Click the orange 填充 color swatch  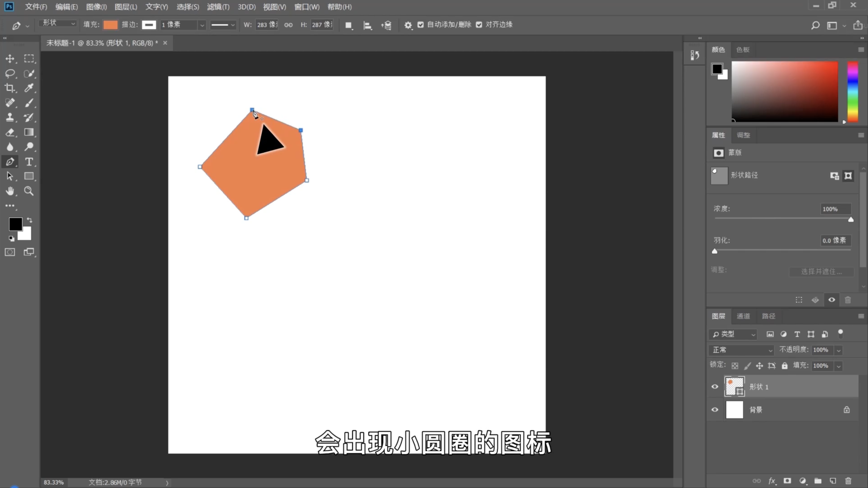[110, 25]
